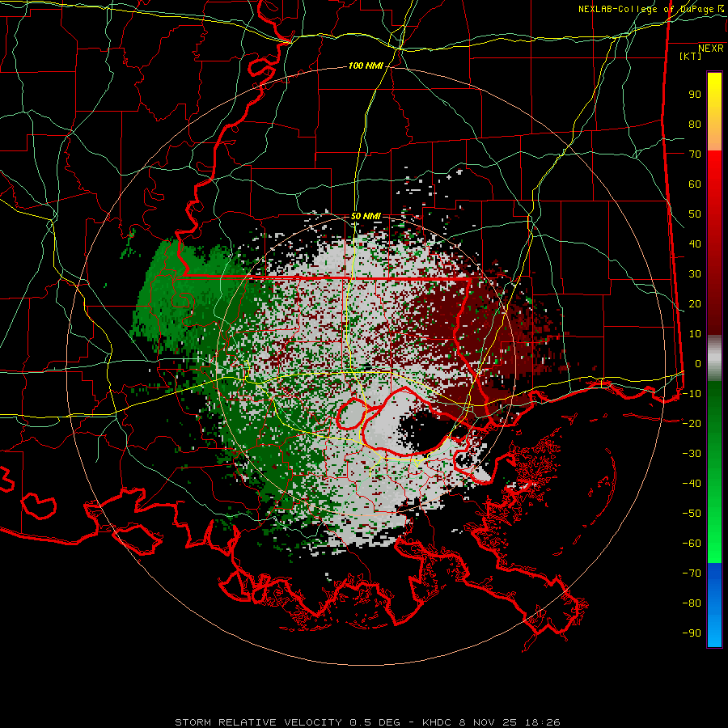The height and width of the screenshot is (728, 728).
Task: Click the -50 knot scale label
Action: tap(692, 514)
